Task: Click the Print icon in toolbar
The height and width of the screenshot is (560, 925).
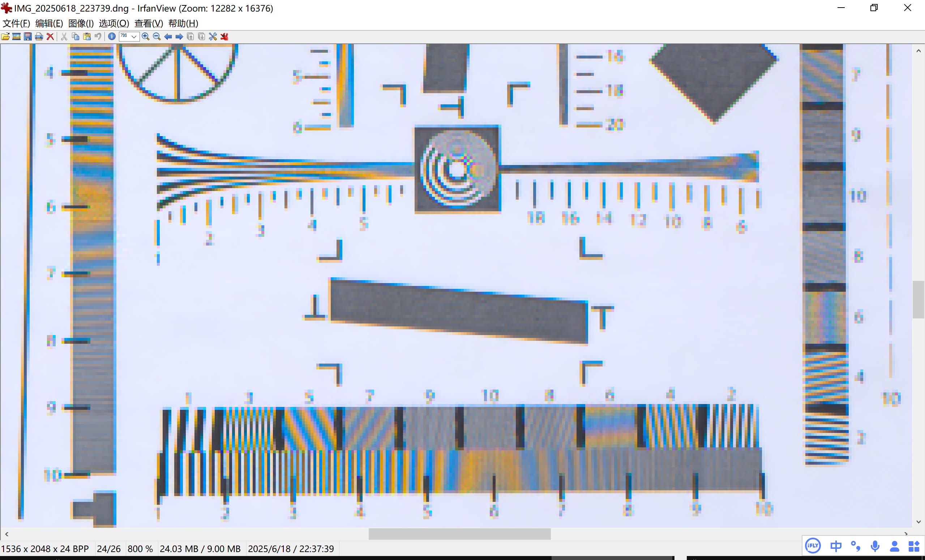Action: pyautogui.click(x=39, y=36)
